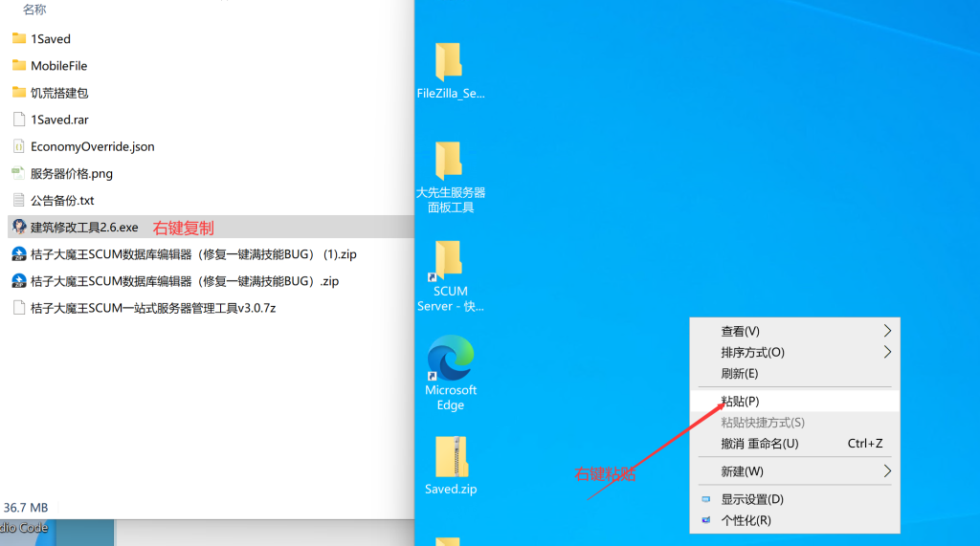Launch Microsoft Edge from the desktop
This screenshot has width=980, height=546.
pos(450,360)
